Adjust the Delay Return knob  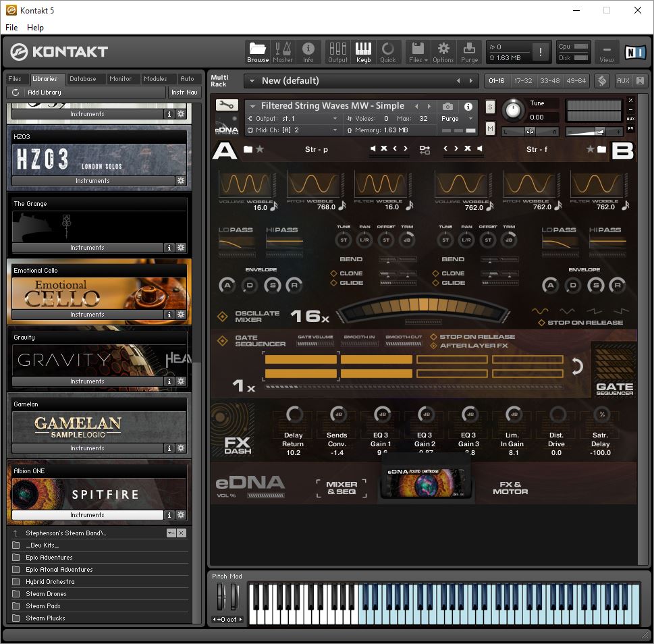tap(294, 414)
